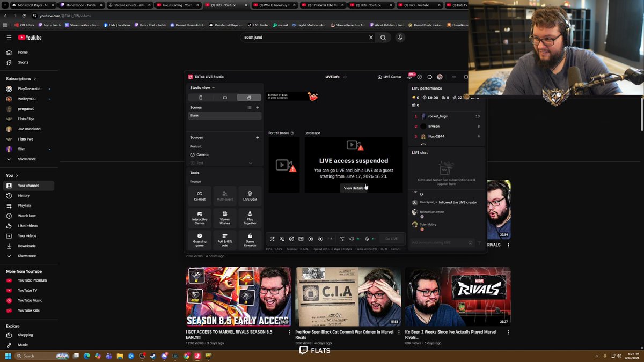This screenshot has width=644, height=362.
Task: Mute the microphone icon in toolbar
Action: [367, 239]
